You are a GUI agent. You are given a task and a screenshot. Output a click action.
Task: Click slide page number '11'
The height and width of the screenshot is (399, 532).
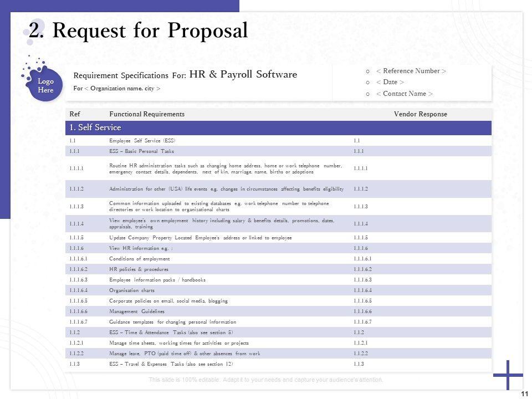tap(525, 393)
